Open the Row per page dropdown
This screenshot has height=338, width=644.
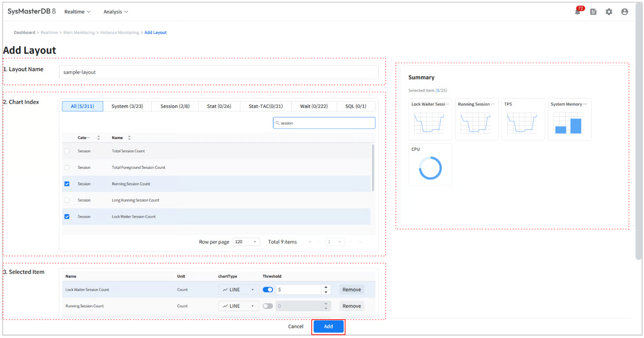pos(246,242)
